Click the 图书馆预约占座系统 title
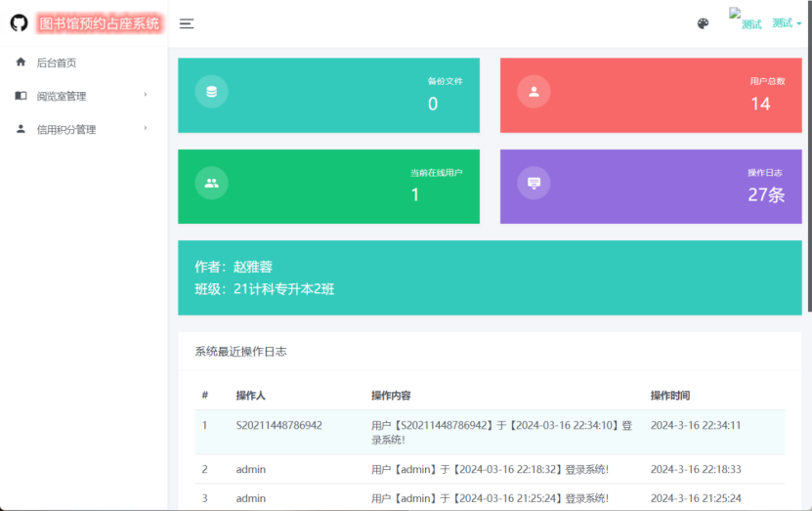This screenshot has height=511, width=812. click(100, 23)
